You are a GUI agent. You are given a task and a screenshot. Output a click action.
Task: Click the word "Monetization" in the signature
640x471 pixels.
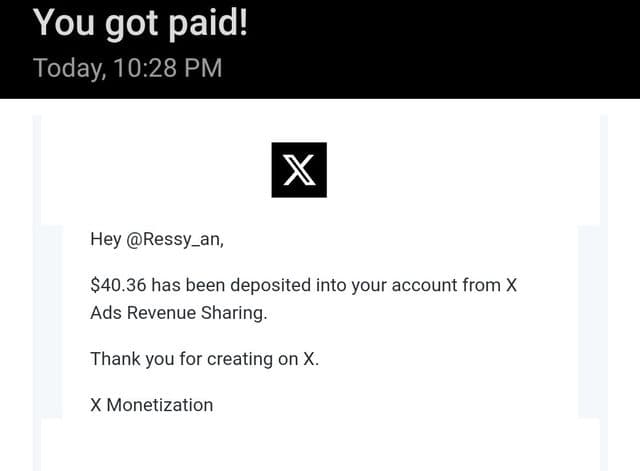(x=160, y=405)
